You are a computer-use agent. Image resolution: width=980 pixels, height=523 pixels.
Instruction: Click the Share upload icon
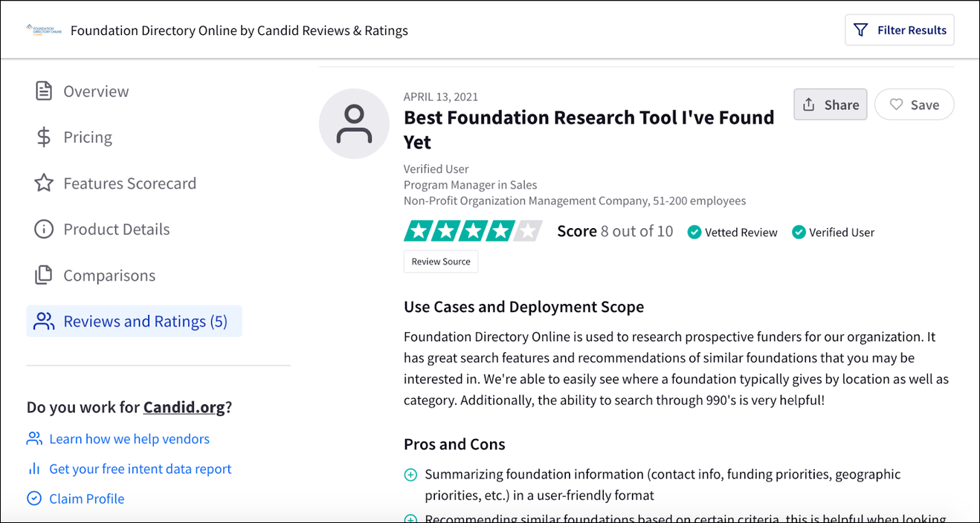(810, 104)
